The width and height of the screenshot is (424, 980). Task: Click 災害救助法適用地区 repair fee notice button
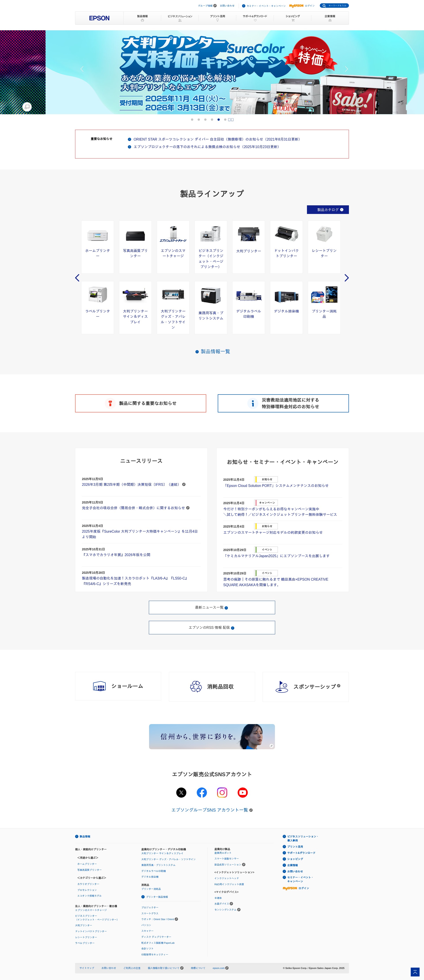pyautogui.click(x=283, y=403)
